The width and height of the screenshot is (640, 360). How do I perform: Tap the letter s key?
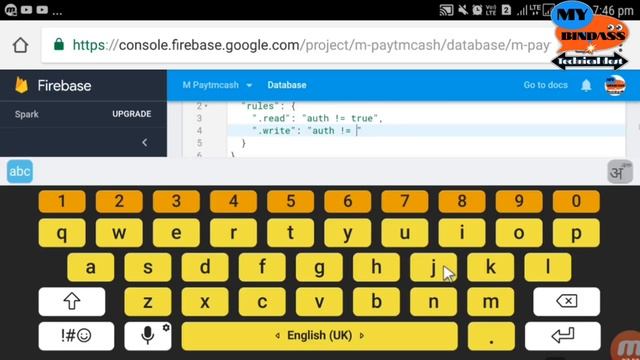tap(148, 267)
